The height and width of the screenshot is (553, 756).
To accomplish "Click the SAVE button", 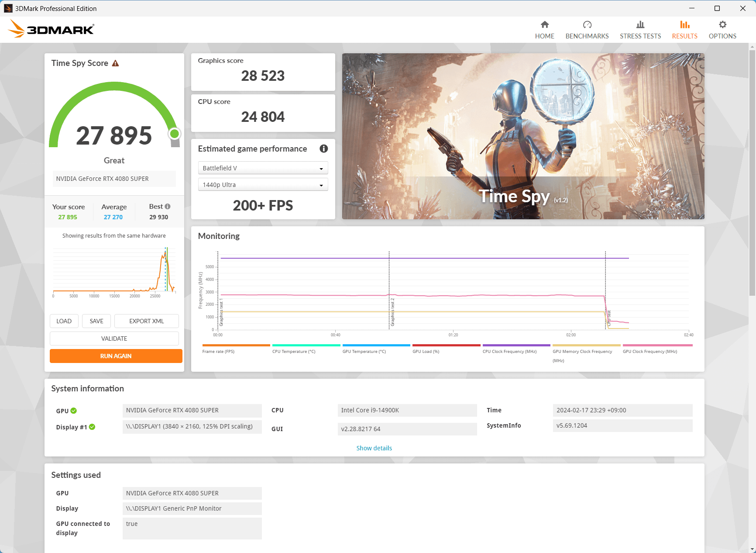I will pos(96,321).
